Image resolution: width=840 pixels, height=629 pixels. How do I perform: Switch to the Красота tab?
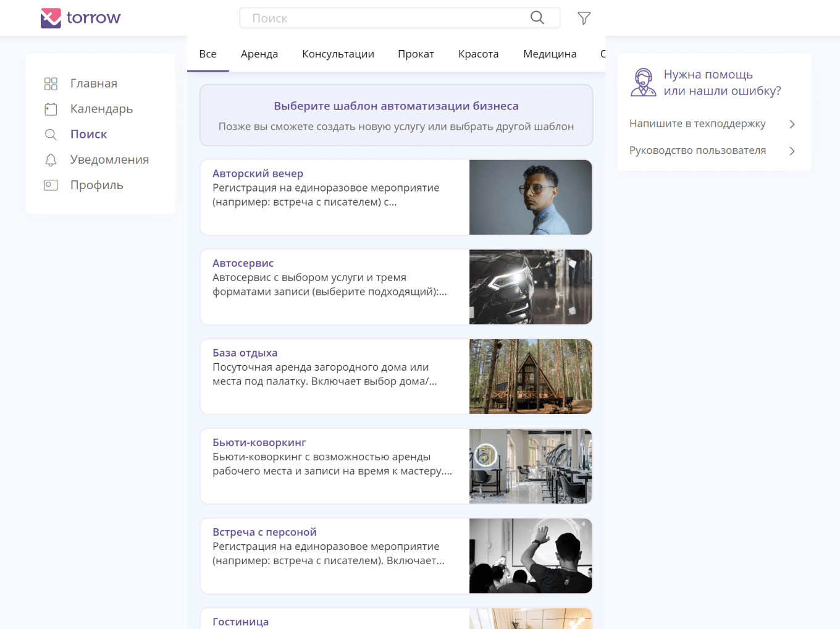point(478,54)
